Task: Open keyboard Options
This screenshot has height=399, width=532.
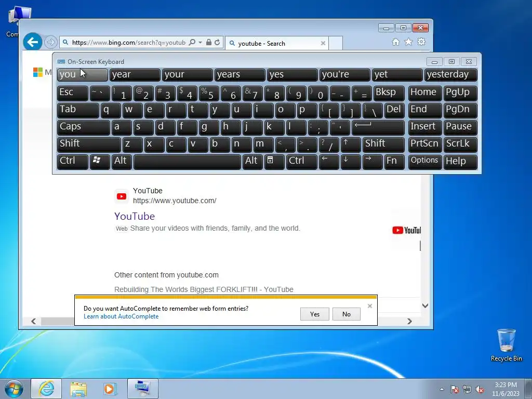Action: click(x=425, y=162)
